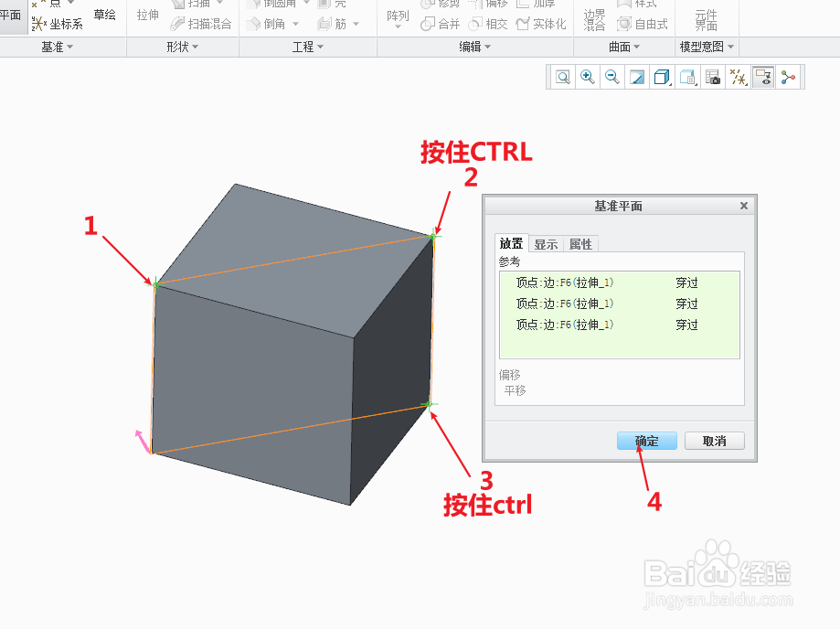Select the first 穿过 constraint entry
The width and height of the screenshot is (840, 629).
pyautogui.click(x=686, y=283)
